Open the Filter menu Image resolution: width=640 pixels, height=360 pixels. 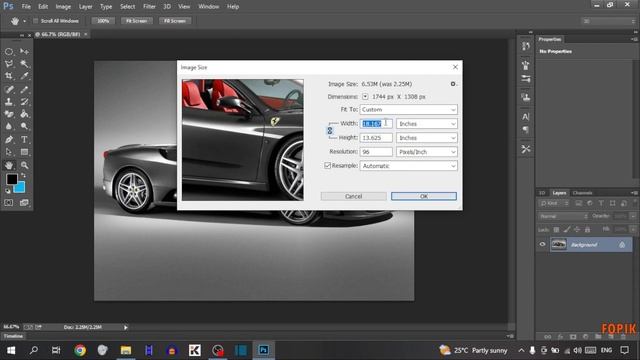click(x=149, y=7)
